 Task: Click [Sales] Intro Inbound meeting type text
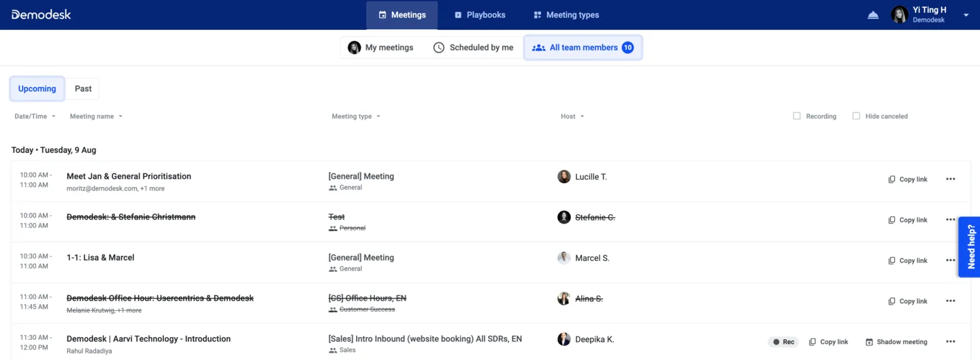click(425, 339)
